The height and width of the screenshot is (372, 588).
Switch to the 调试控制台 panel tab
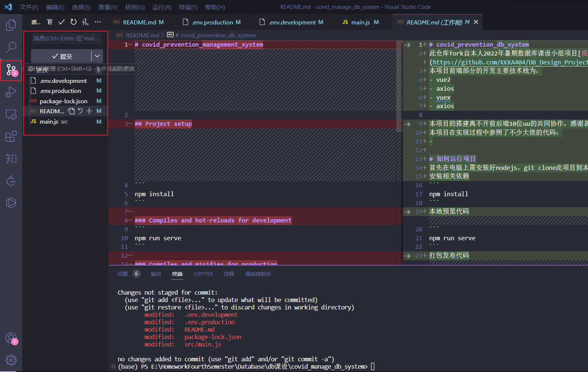click(x=258, y=274)
